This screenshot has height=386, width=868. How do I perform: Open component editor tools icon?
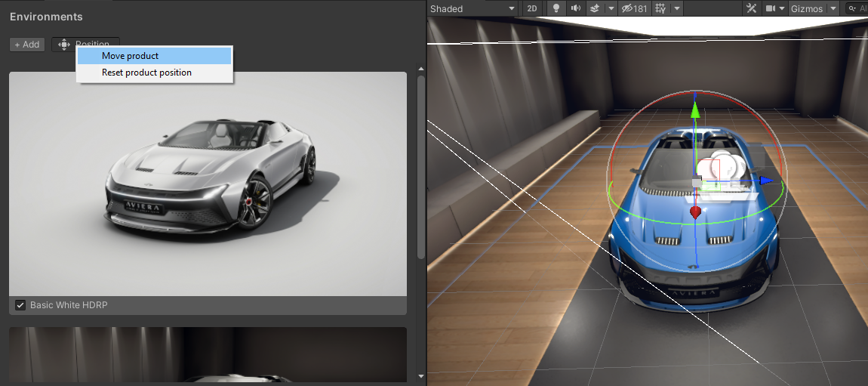(751, 8)
